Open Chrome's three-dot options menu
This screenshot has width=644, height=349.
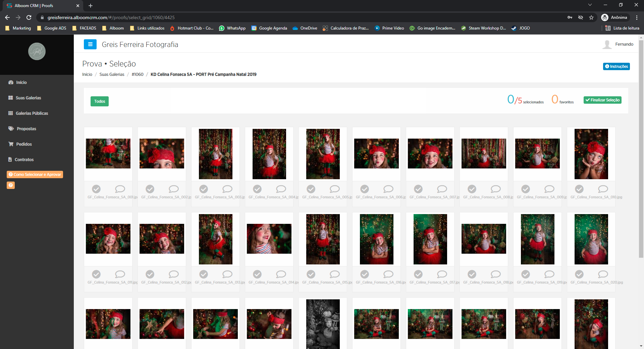pyautogui.click(x=637, y=17)
